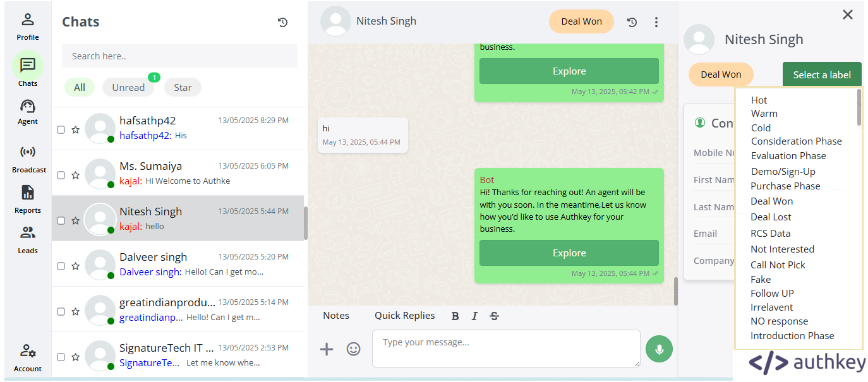
Task: Star the Ms. Sumaiya chat
Action: click(x=75, y=175)
